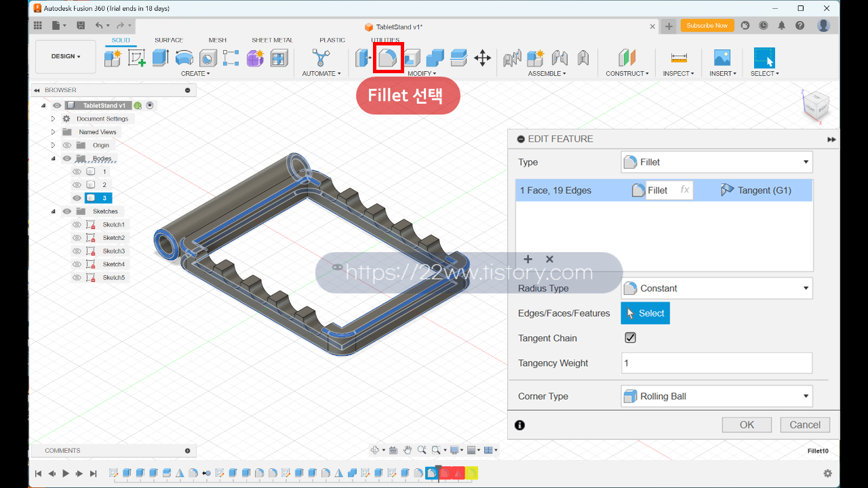Viewport: 868px width, 488px height.
Task: Open the Type dropdown showing Fillet
Action: tap(717, 162)
